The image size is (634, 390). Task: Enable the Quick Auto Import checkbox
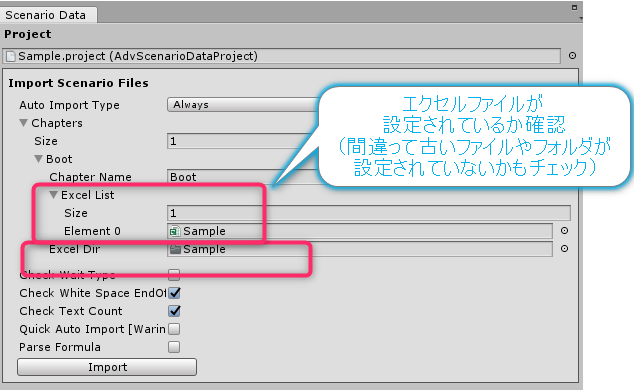(x=174, y=329)
